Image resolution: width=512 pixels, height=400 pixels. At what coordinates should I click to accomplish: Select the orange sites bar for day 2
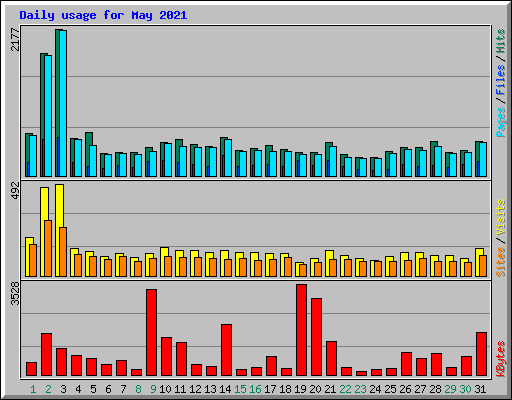tap(48, 248)
